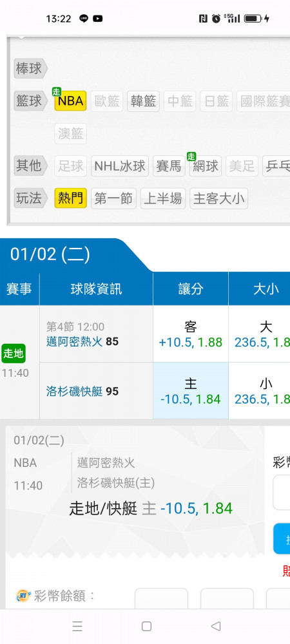
Task: Choose the 主客大小 play type
Action: point(219,198)
